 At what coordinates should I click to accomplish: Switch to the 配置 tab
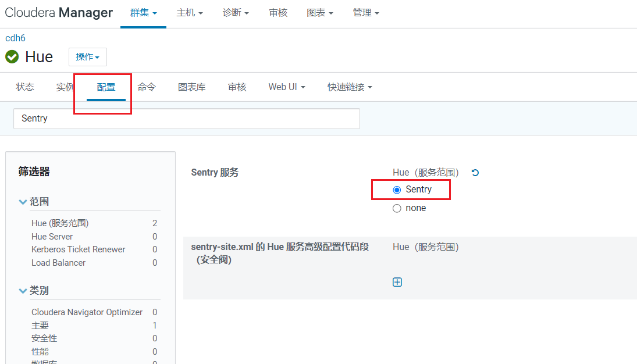106,87
